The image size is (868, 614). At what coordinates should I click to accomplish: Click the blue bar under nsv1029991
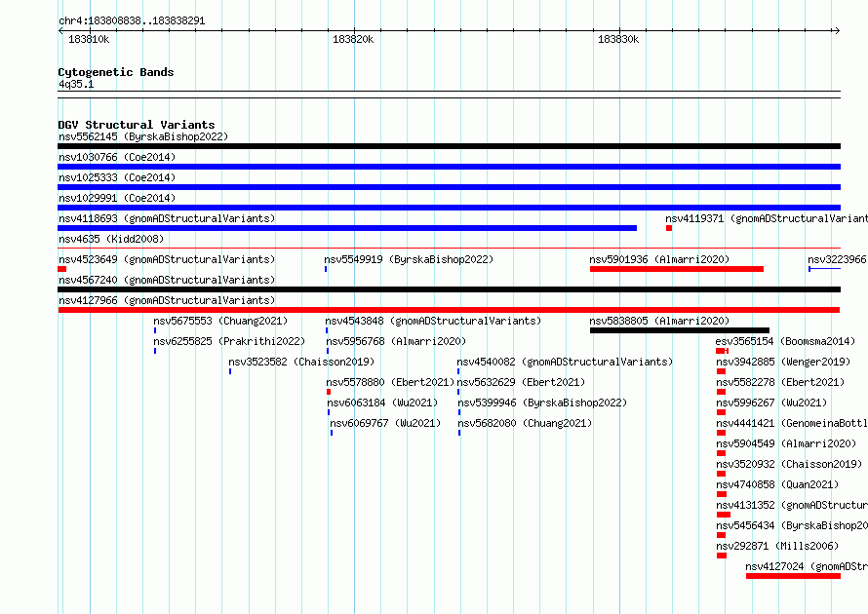pos(449,208)
